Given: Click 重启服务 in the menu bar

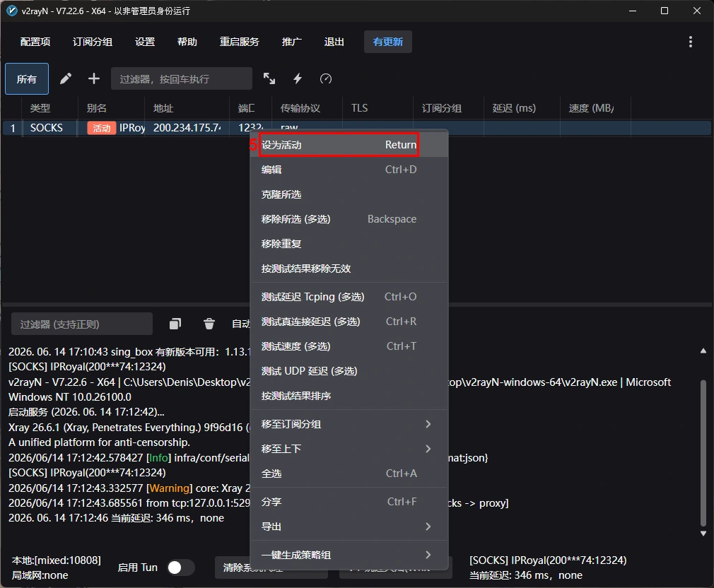Looking at the screenshot, I should (x=240, y=42).
